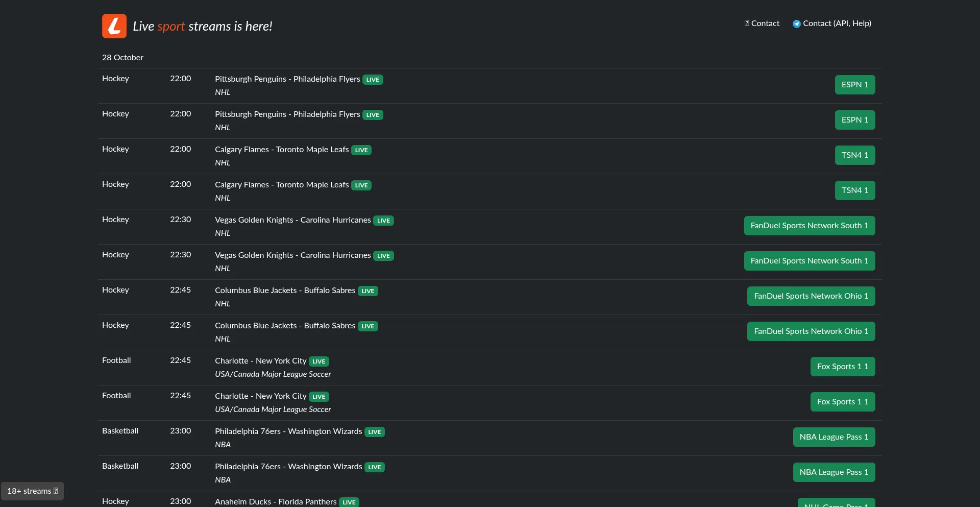This screenshot has height=507, width=980.
Task: Click 'Basketball' label in first 76ers row
Action: 120,431
